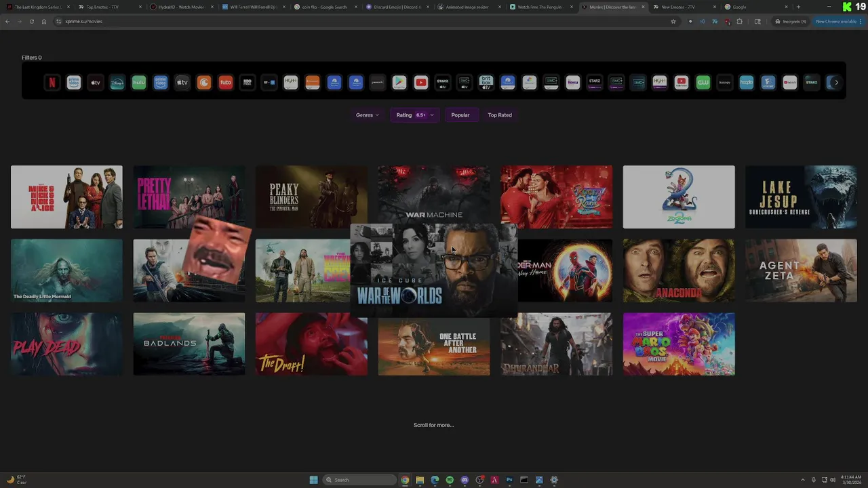Screen dimensions: 868x488
Task: Select the Netflix provider icon
Action: coord(52,83)
